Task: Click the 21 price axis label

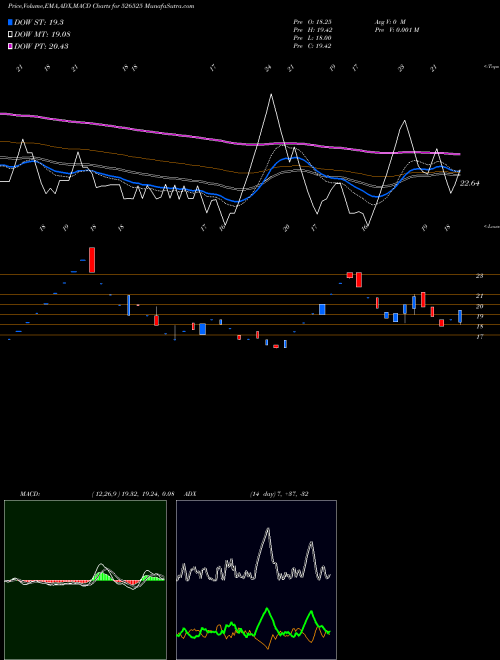Action: tap(479, 296)
